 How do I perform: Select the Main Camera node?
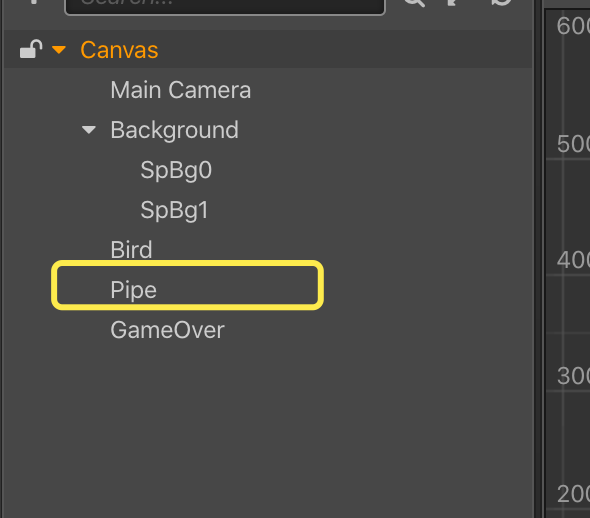click(x=181, y=90)
